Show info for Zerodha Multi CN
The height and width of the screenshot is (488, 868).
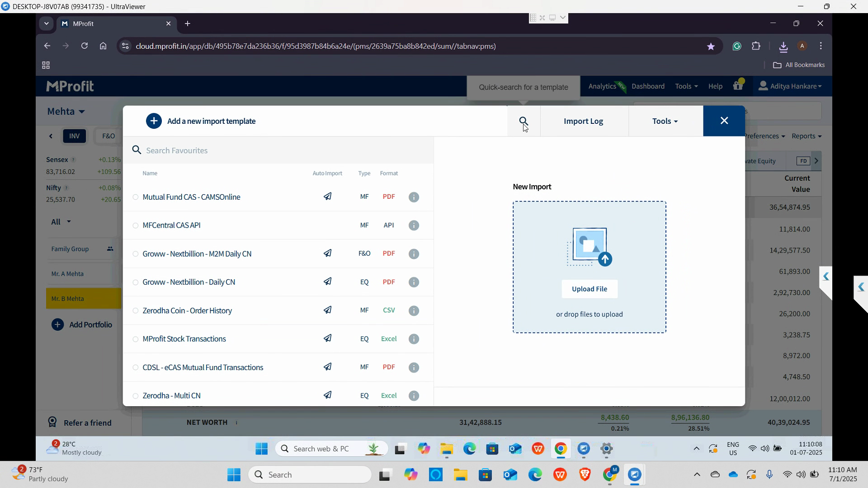point(414,396)
